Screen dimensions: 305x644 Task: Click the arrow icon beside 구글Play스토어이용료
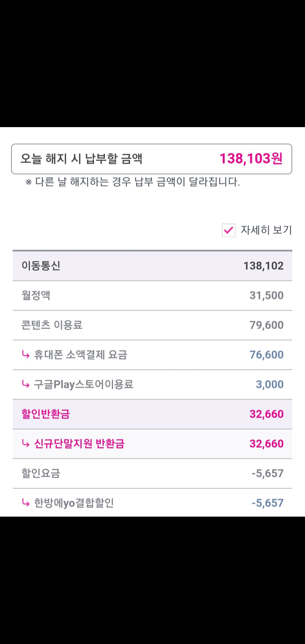26,384
